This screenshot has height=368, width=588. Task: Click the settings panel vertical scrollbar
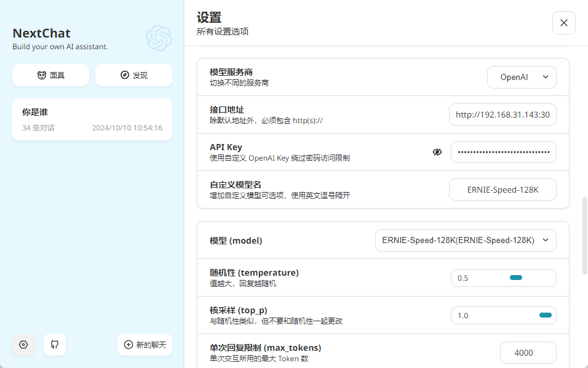click(585, 236)
